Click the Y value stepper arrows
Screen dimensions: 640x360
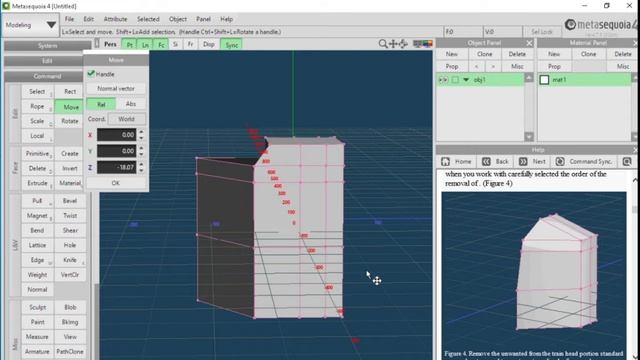pyautogui.click(x=141, y=151)
